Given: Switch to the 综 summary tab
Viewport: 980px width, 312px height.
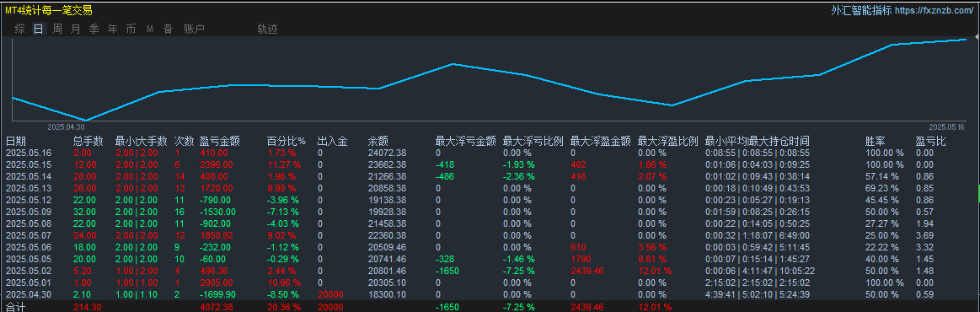Looking at the screenshot, I should coord(20,29).
